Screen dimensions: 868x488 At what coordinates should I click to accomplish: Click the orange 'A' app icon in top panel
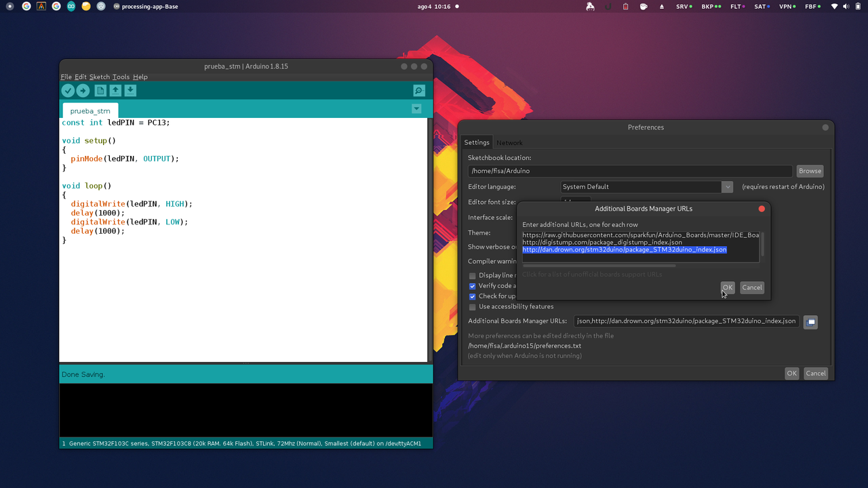41,6
